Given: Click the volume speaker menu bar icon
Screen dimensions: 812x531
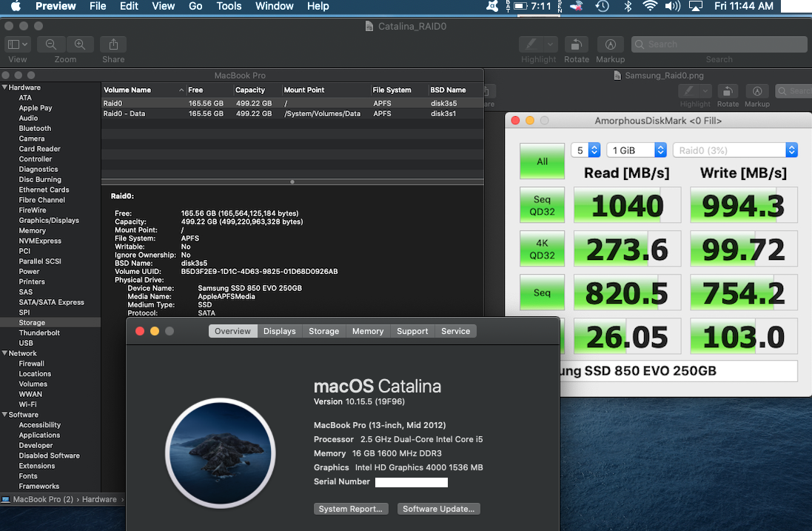Looking at the screenshot, I should pyautogui.click(x=672, y=6).
